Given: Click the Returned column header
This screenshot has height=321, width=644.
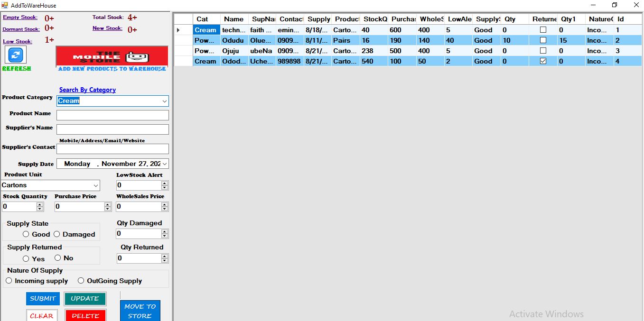Looking at the screenshot, I should click(543, 19).
